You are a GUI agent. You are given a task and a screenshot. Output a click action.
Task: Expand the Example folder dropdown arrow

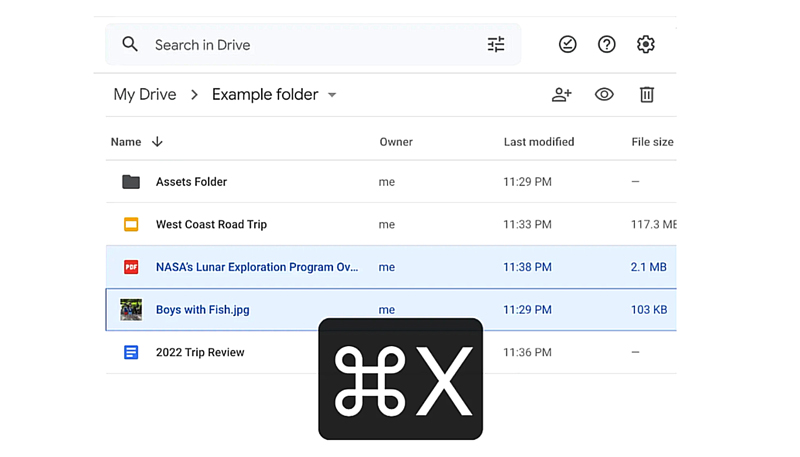pos(332,95)
